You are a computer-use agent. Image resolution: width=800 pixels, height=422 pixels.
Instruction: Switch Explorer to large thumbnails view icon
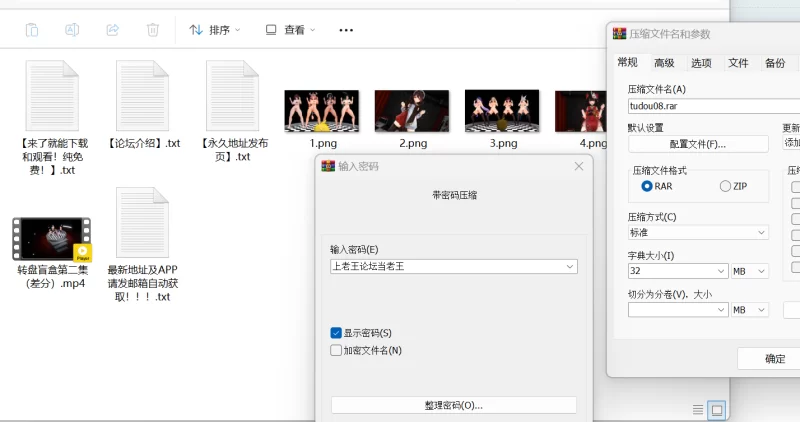pos(717,410)
